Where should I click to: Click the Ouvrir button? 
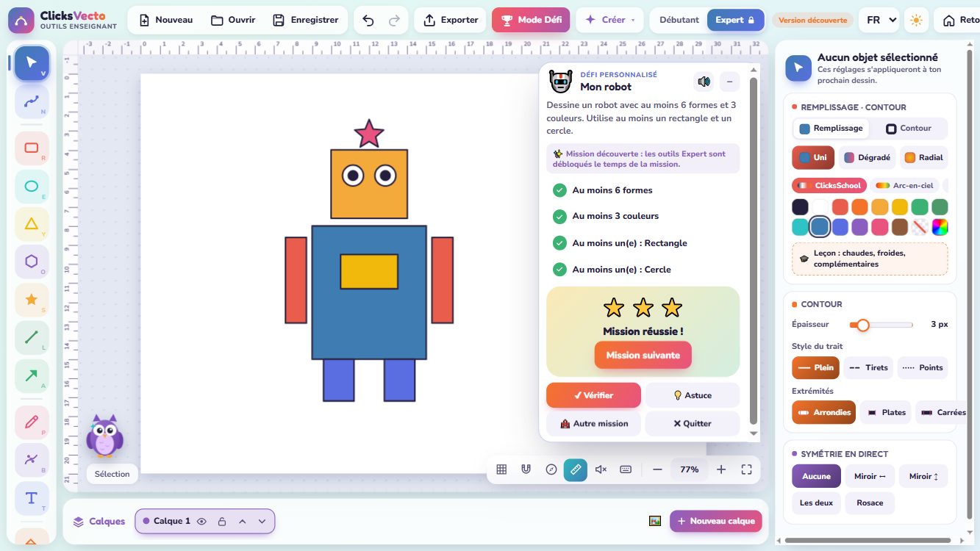pyautogui.click(x=233, y=20)
